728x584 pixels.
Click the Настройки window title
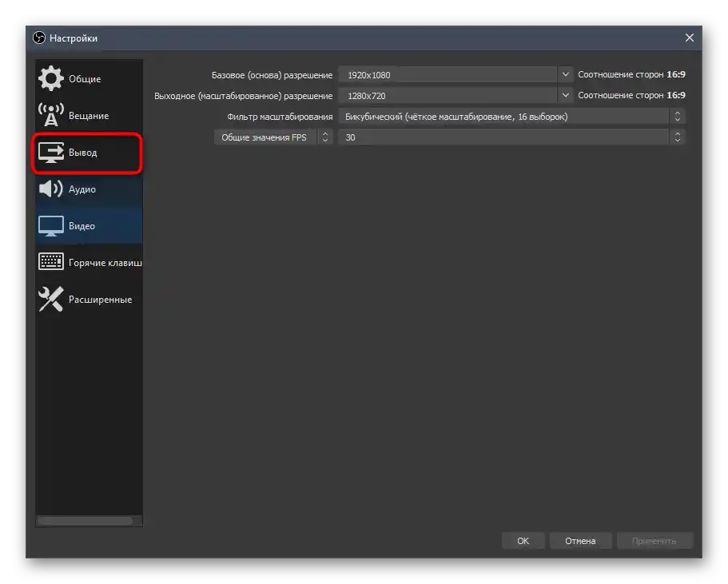(74, 38)
